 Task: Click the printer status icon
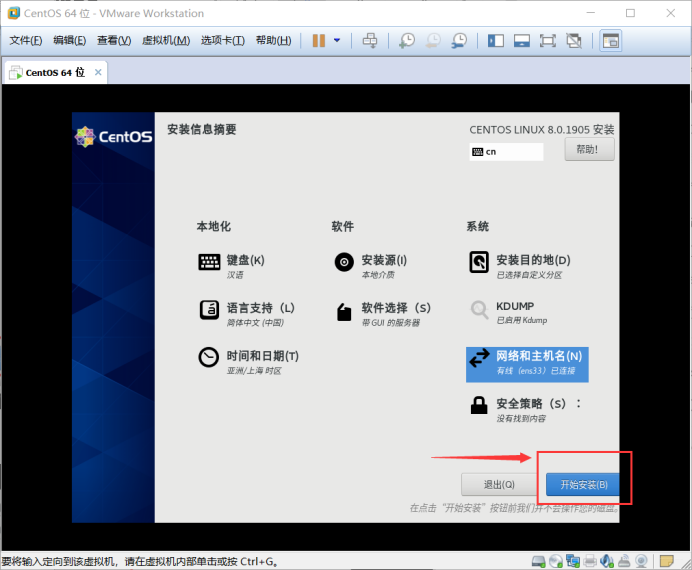590,561
